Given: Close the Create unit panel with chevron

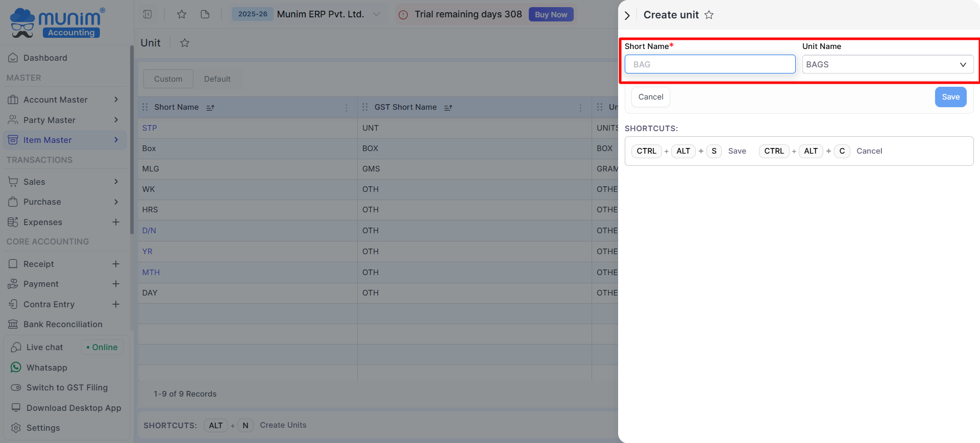Looking at the screenshot, I should tap(627, 15).
